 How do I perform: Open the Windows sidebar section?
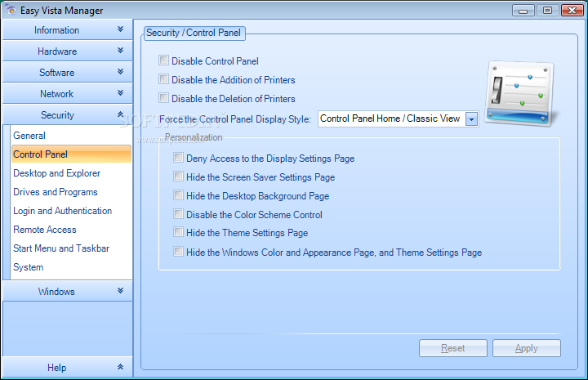(x=68, y=291)
